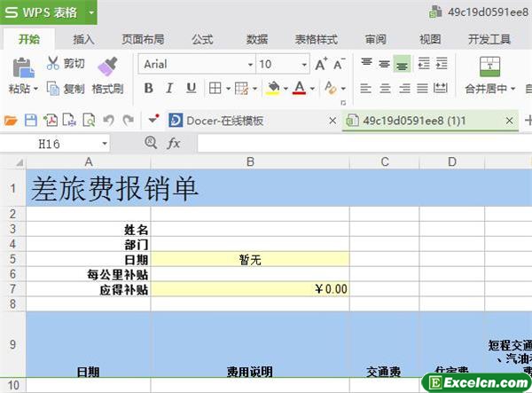Click the Paste (粘贴) clipboard icon
The height and width of the screenshot is (393, 532).
pos(22,67)
